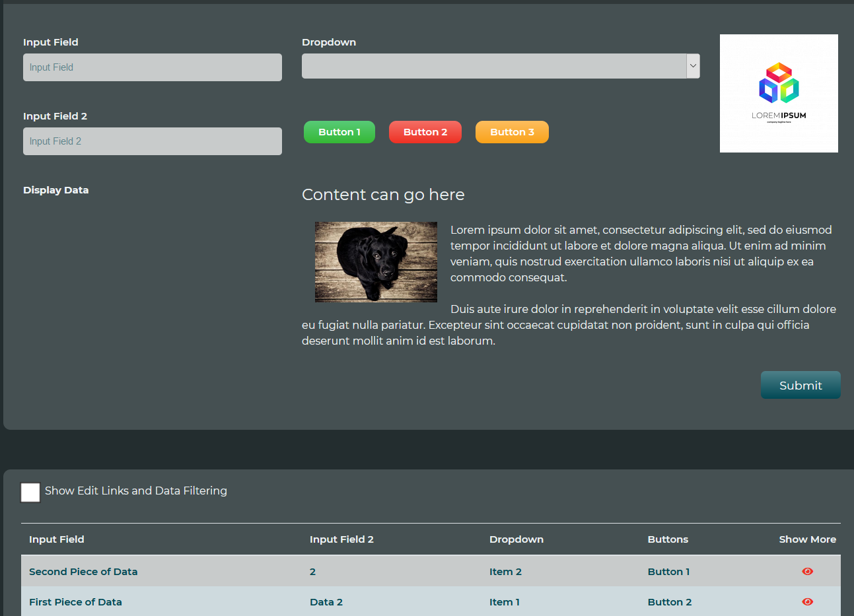Click the Display Data label
This screenshot has width=854, height=616.
pyautogui.click(x=56, y=190)
